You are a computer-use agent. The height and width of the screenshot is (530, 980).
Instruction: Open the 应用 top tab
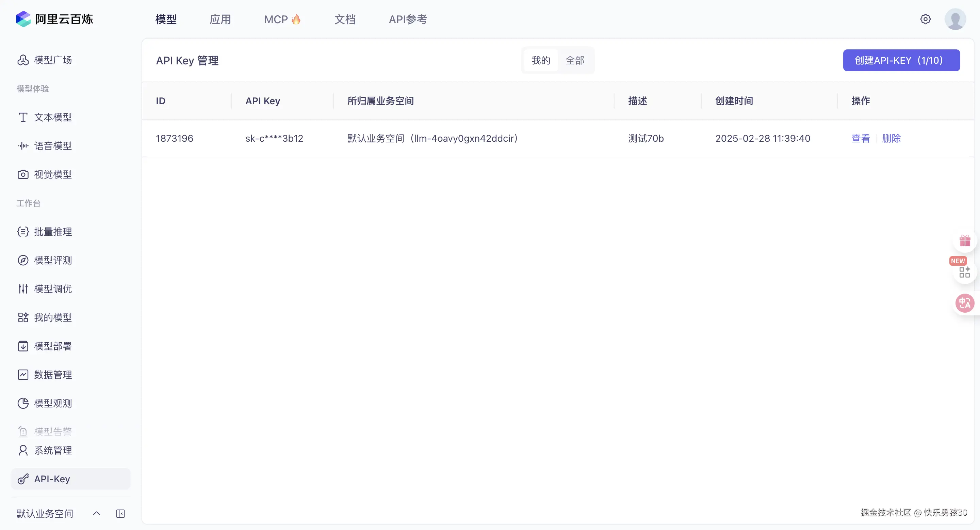(220, 19)
